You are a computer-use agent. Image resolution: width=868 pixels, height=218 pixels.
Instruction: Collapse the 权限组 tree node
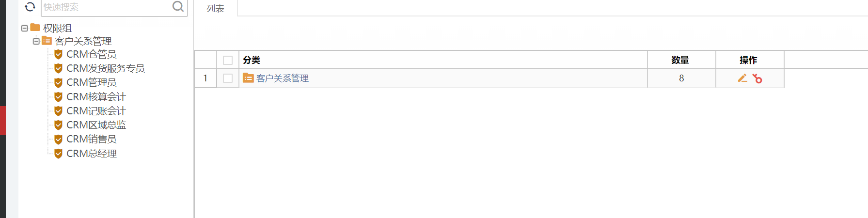click(25, 28)
